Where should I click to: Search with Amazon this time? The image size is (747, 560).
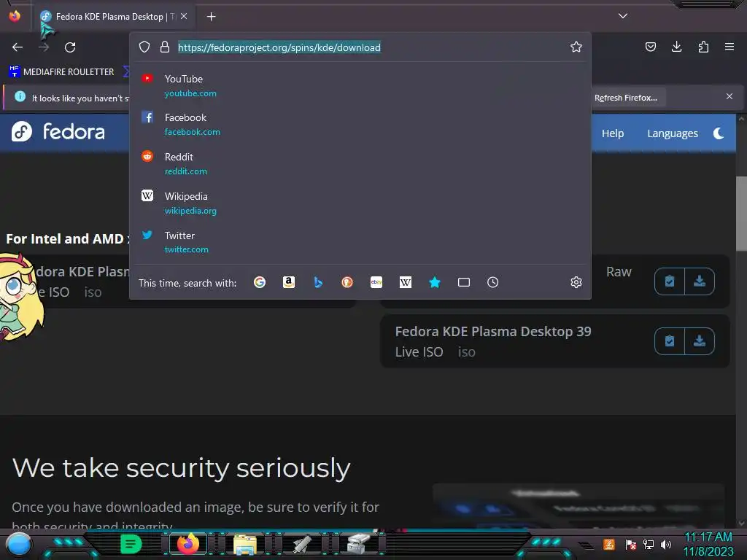[289, 282]
